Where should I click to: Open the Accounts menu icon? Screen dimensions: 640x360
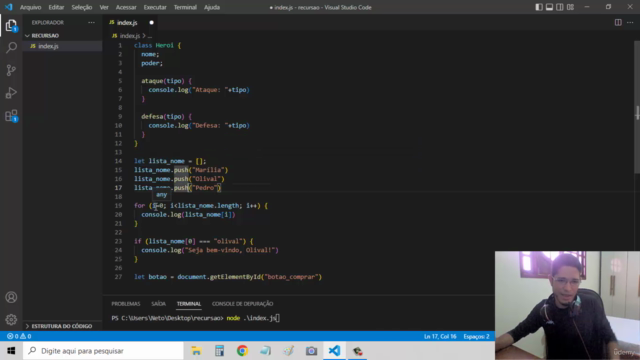tap(11, 297)
